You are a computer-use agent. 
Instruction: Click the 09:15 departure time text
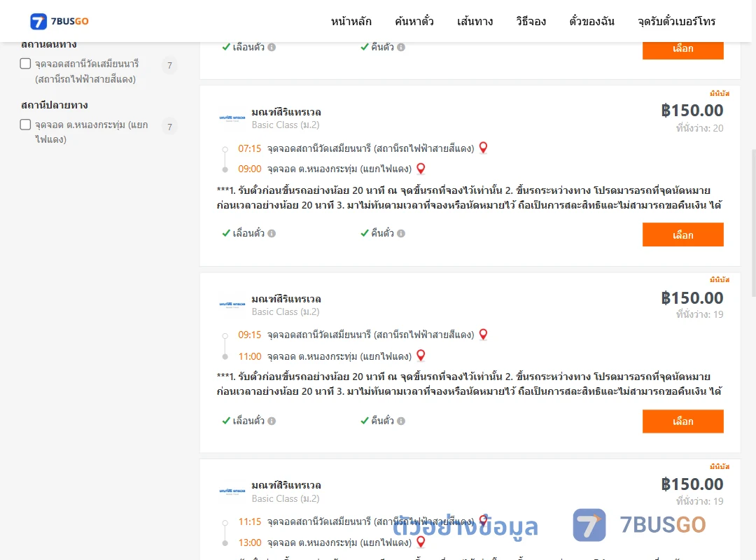[x=249, y=335]
